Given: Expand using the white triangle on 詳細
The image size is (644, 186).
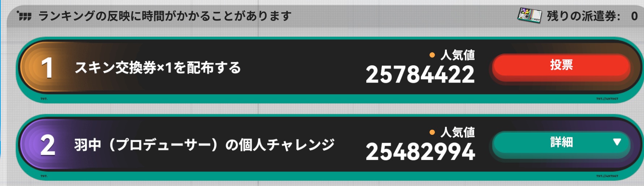Looking at the screenshot, I should coord(617,142).
